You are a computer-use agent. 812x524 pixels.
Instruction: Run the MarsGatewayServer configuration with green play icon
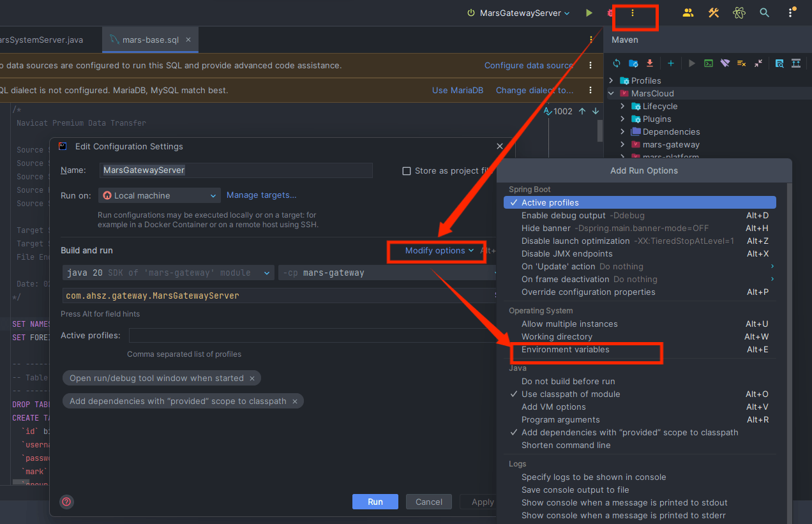click(589, 13)
